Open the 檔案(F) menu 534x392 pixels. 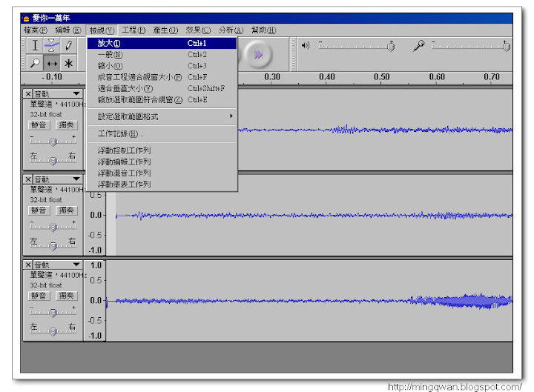tap(36, 30)
